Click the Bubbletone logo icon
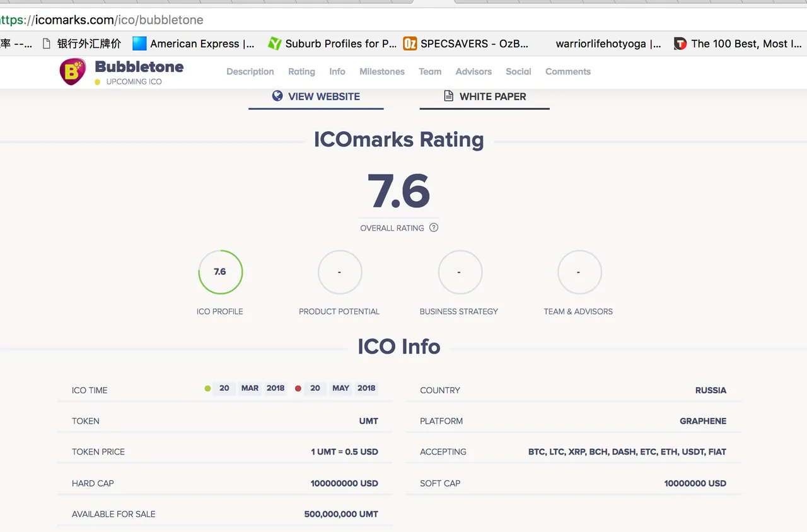The image size is (807, 532). [73, 72]
